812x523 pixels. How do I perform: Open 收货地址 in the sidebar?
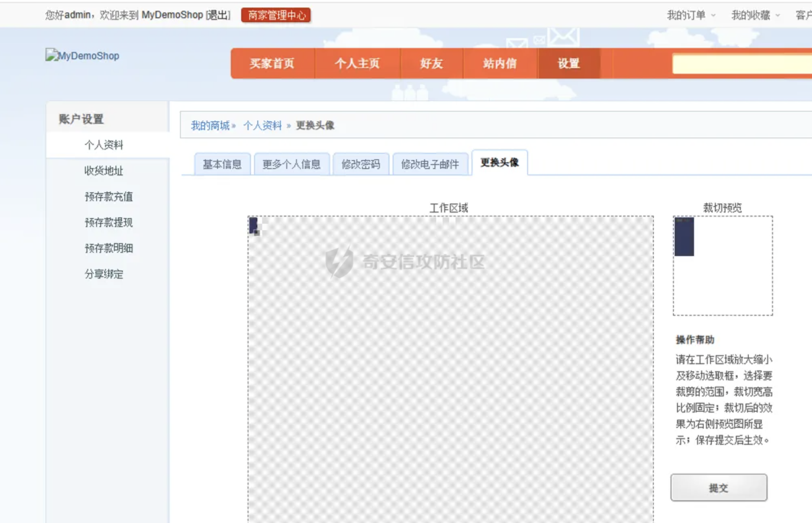click(104, 171)
